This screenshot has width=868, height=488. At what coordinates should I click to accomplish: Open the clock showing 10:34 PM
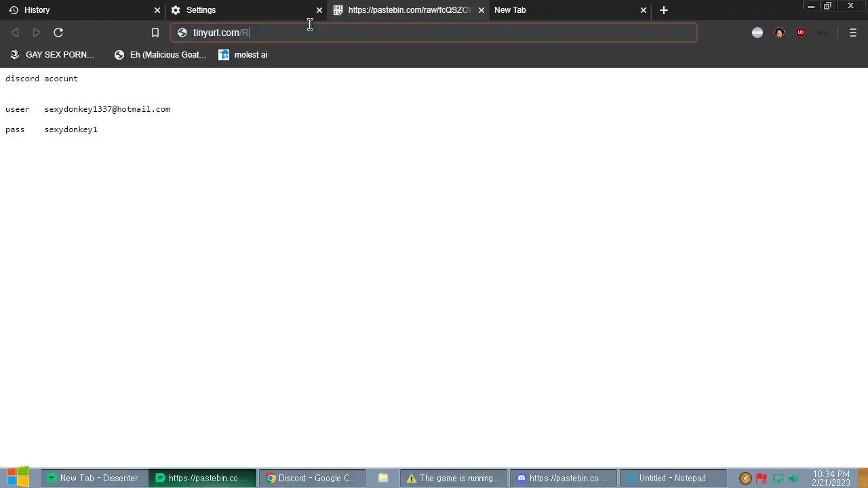[831, 479]
